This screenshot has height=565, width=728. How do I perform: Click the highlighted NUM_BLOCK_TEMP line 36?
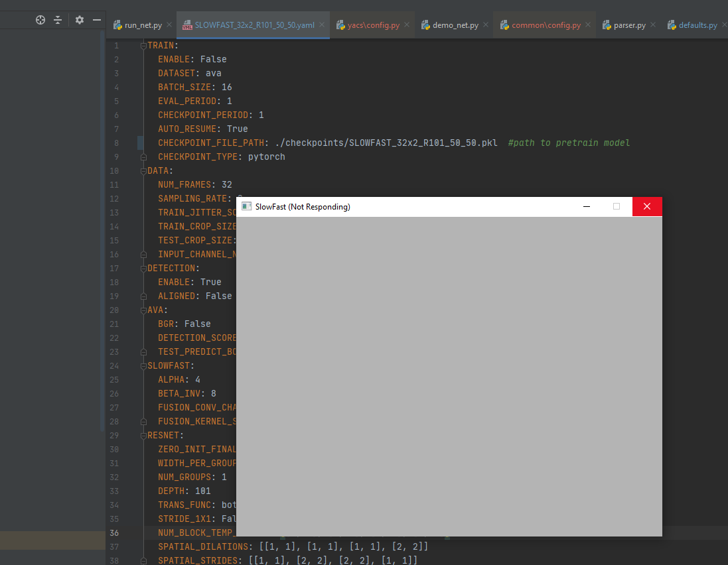[196, 533]
